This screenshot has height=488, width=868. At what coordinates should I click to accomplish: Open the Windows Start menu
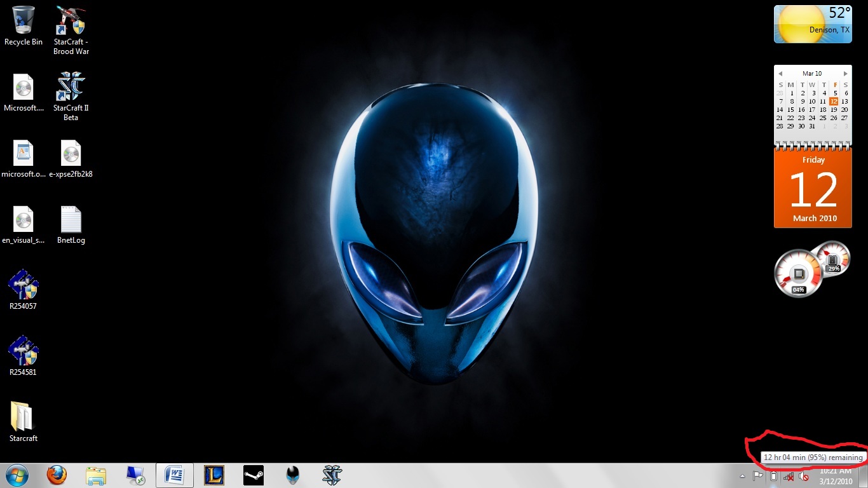point(17,475)
